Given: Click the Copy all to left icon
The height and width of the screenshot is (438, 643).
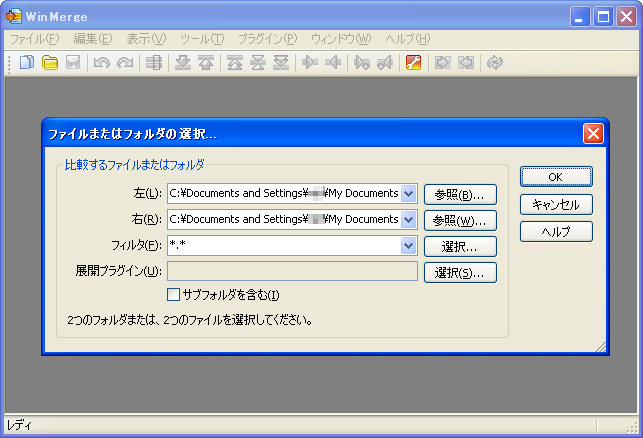Looking at the screenshot, I should [x=466, y=63].
